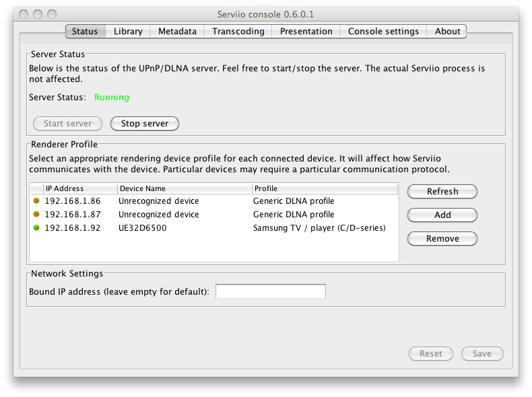
Task: Focus the Bound IP address field
Action: click(x=270, y=291)
